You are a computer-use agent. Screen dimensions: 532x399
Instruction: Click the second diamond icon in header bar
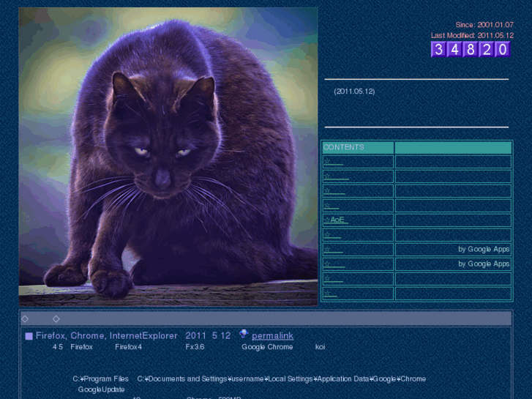point(56,319)
